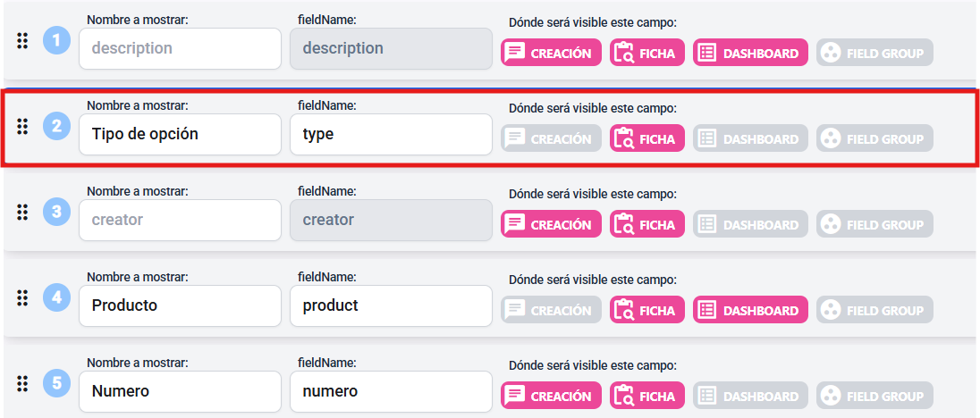Enable FIELD GROUP for creator field
The width and height of the screenshot is (980, 418).
[x=874, y=224]
